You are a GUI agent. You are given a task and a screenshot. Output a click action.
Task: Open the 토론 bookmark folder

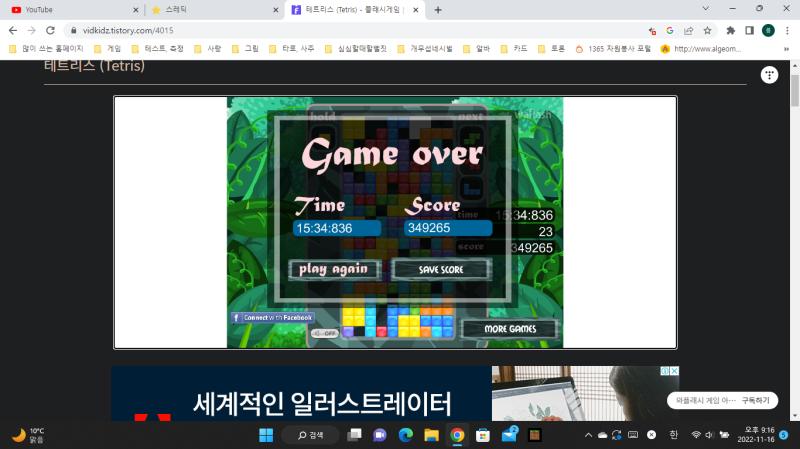coord(552,49)
